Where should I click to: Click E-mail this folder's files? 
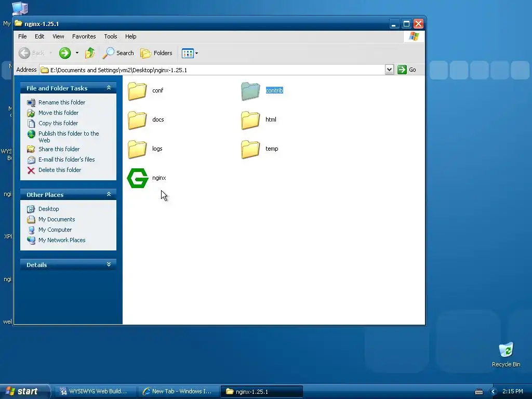click(x=66, y=159)
